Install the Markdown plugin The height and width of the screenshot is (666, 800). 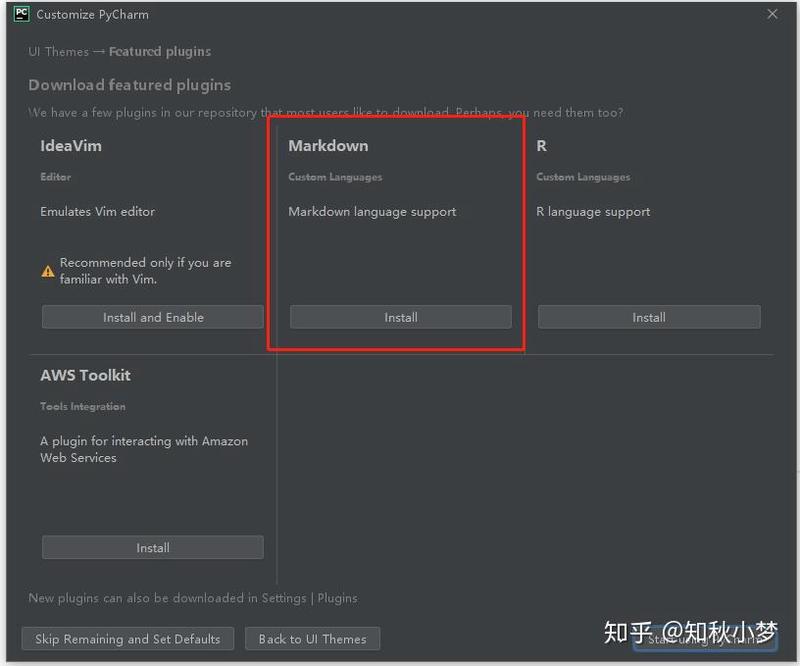coord(400,317)
